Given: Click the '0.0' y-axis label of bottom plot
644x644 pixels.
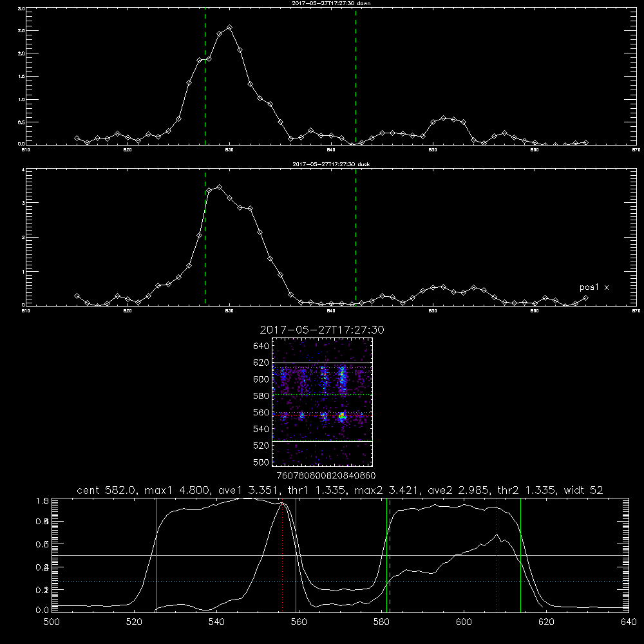Looking at the screenshot, I should pyautogui.click(x=43, y=610).
